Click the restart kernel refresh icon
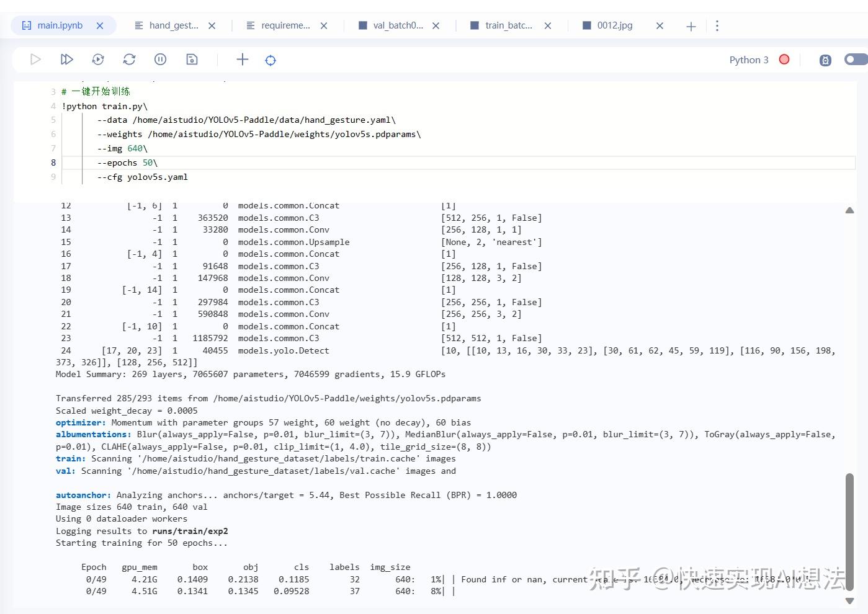 pyautogui.click(x=129, y=60)
